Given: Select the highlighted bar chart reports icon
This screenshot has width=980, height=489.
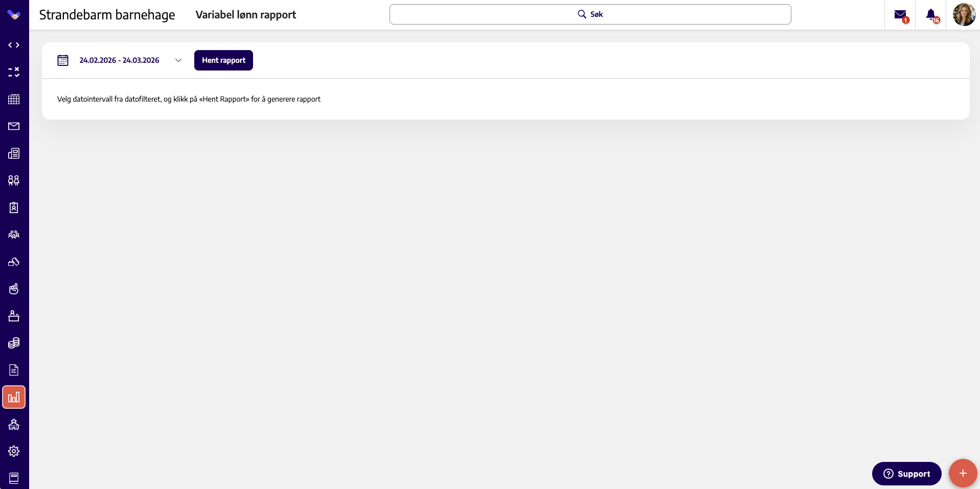Looking at the screenshot, I should 14,397.
